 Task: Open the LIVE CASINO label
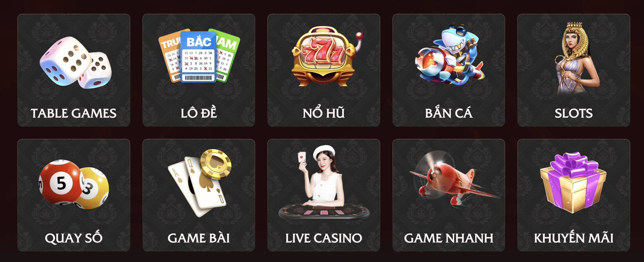(324, 238)
